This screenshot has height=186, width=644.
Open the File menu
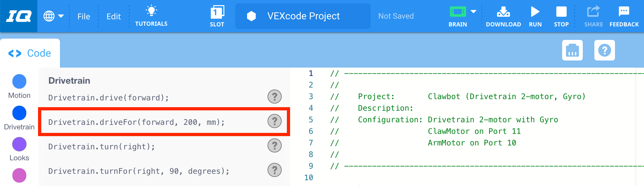click(84, 16)
